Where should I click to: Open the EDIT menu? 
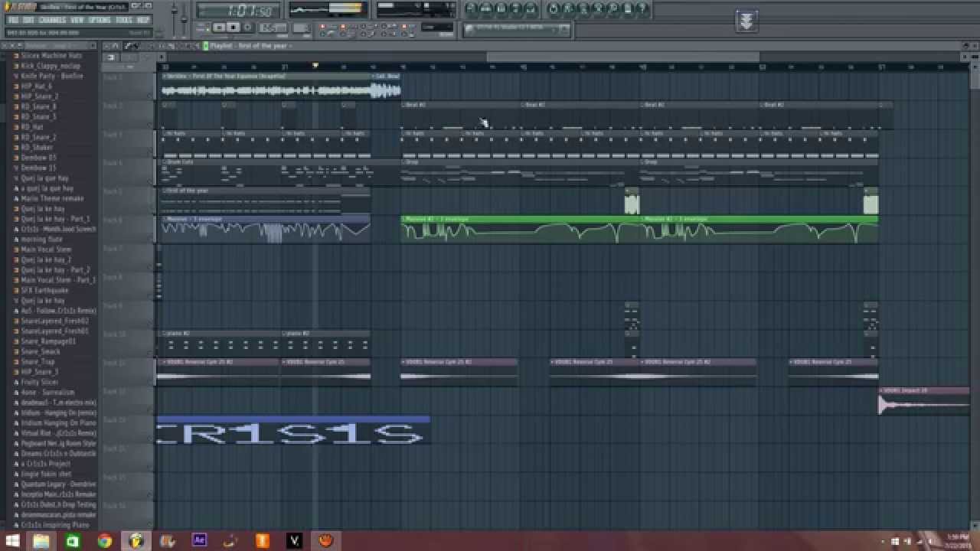tap(28, 20)
